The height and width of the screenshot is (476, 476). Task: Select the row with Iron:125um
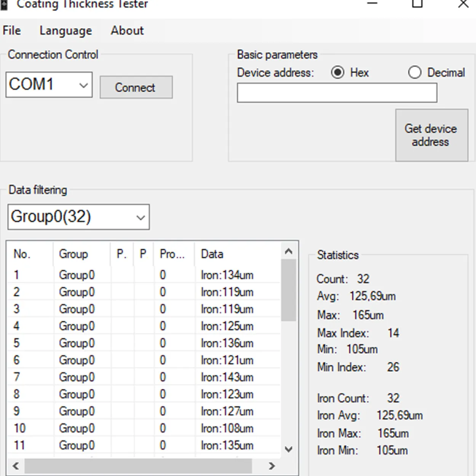pos(144,326)
